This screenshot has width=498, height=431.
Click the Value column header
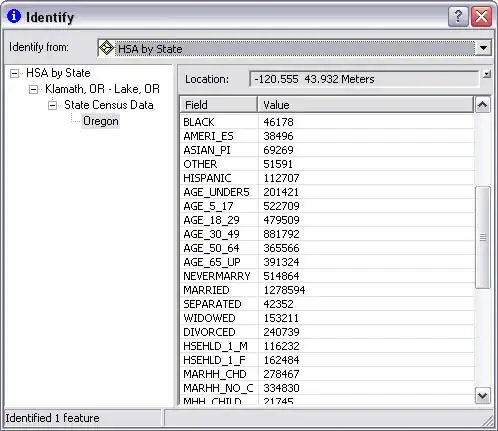(x=365, y=105)
